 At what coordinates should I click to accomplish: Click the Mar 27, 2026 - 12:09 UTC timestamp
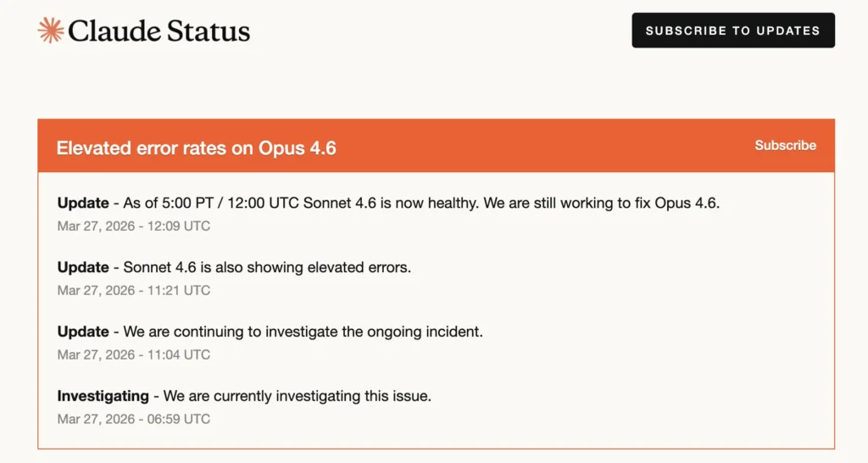point(134,226)
